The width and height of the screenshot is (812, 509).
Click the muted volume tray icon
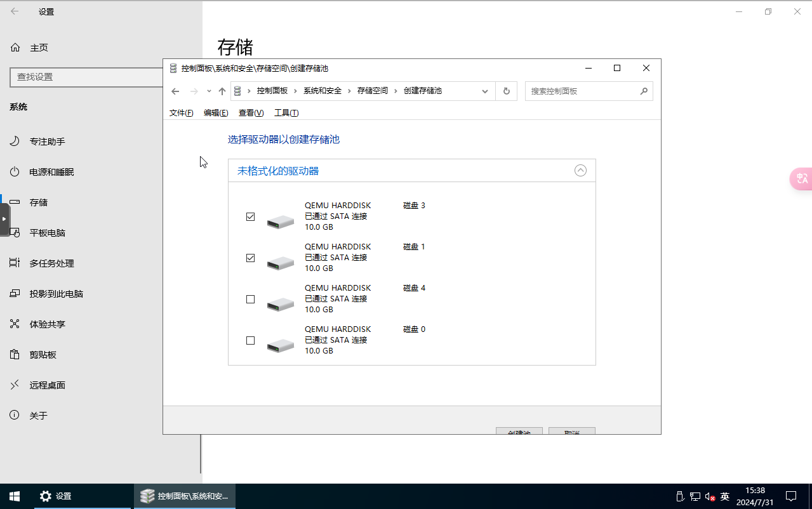point(710,497)
